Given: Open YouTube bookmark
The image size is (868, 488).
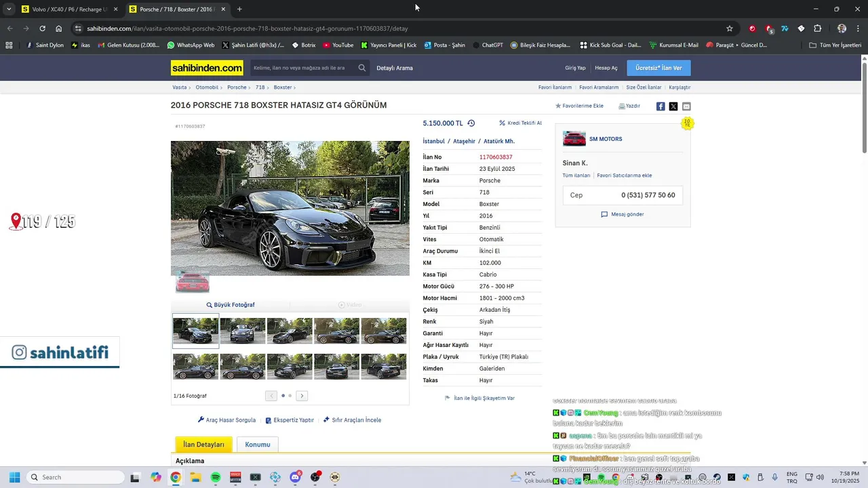Looking at the screenshot, I should tap(338, 45).
